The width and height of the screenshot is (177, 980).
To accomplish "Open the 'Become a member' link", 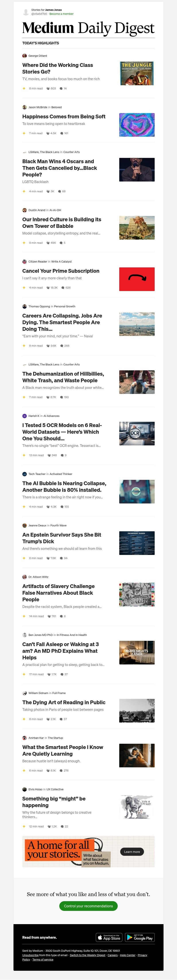I will point(62,14).
